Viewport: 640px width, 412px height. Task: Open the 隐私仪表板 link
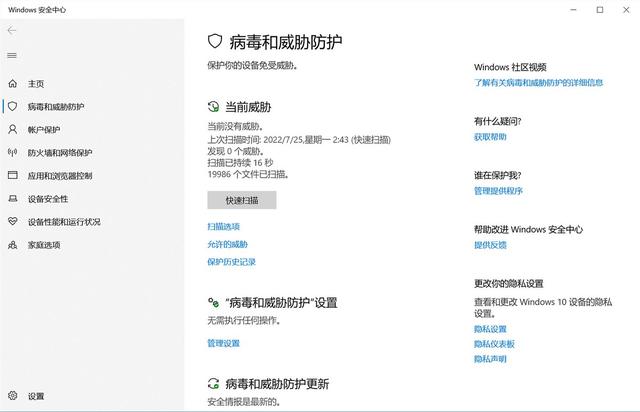[x=494, y=344]
